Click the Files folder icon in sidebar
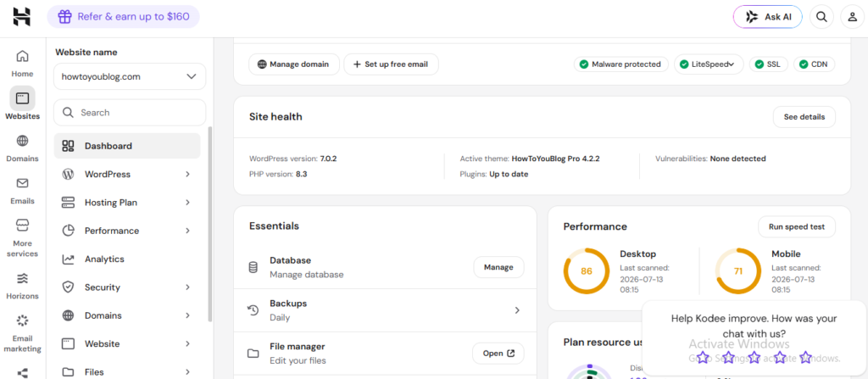 coord(68,372)
